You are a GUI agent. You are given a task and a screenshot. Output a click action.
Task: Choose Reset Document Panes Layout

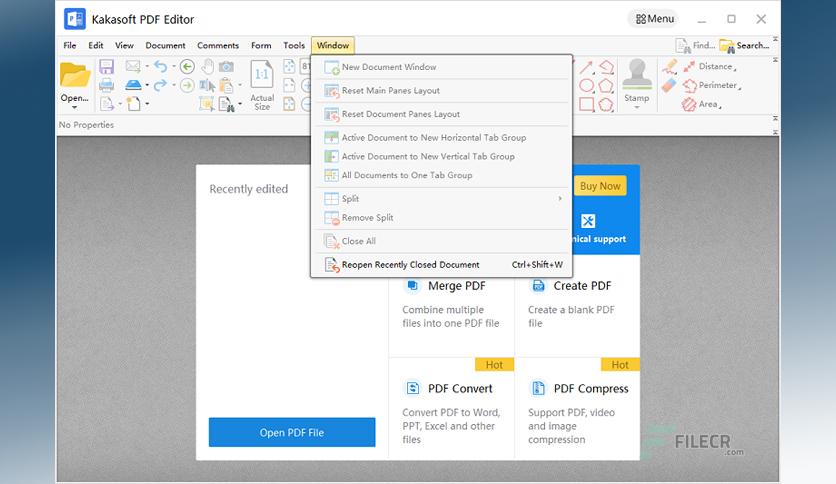441,114
